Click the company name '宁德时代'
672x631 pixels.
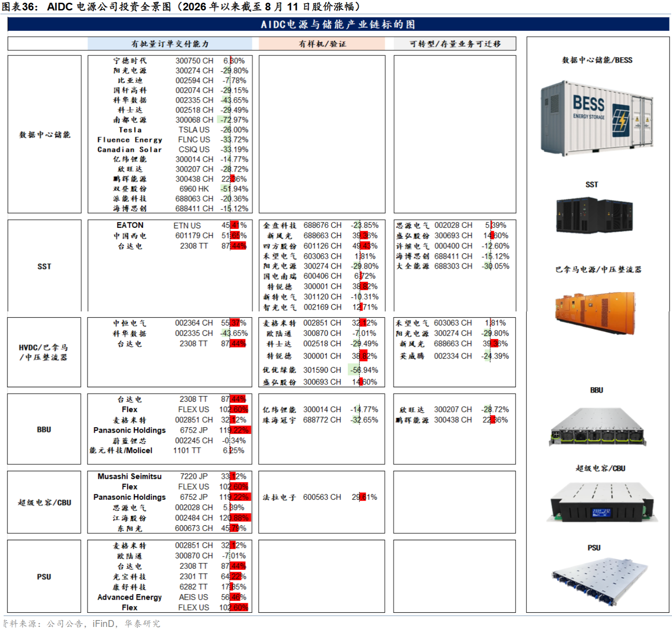coord(130,61)
